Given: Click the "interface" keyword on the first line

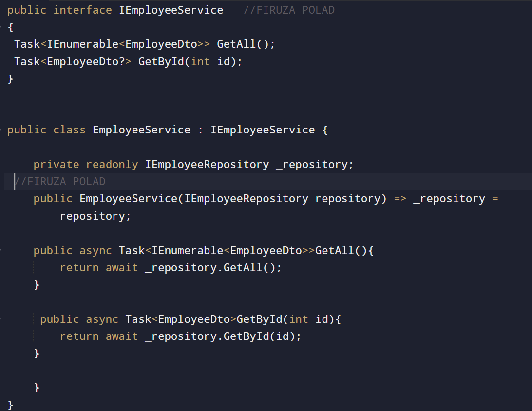Looking at the screenshot, I should (x=82, y=10).
